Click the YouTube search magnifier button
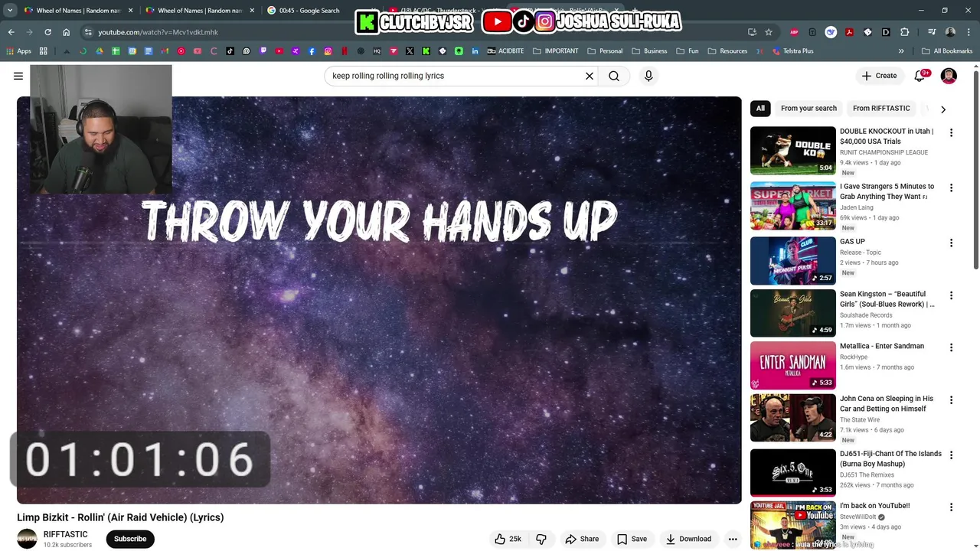Image resolution: width=980 pixels, height=551 pixels. click(614, 76)
